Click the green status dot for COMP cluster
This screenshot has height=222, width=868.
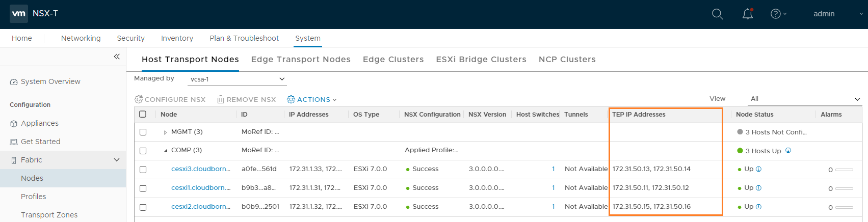[x=740, y=151]
